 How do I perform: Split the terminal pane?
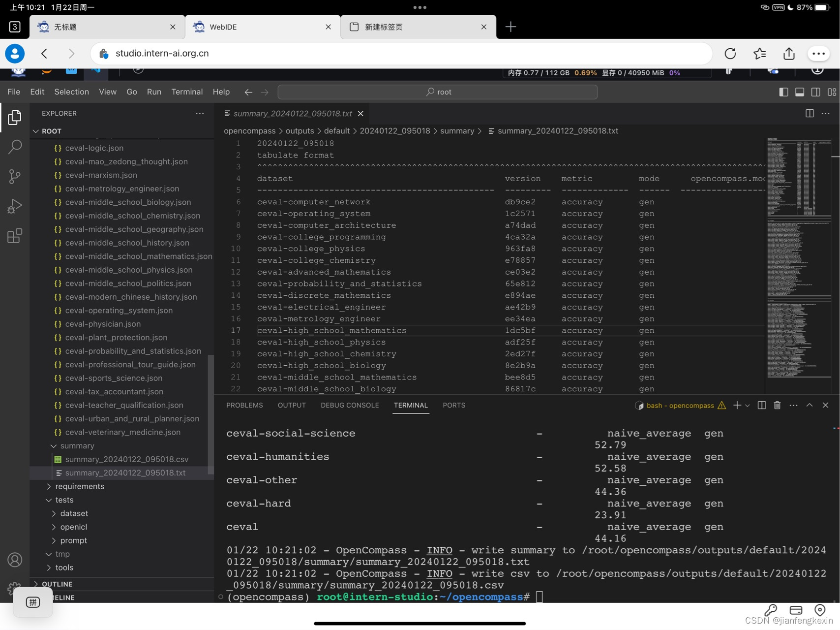coord(762,405)
